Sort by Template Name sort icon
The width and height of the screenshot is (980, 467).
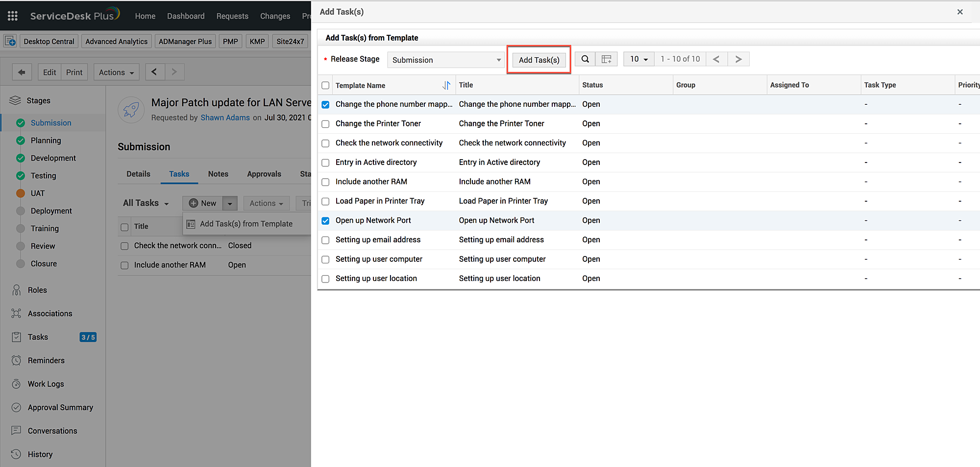446,85
